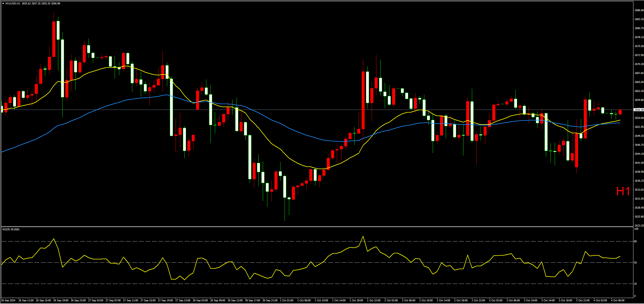Click price scale label 2680.75
The width and height of the screenshot is (644, 304).
click(639, 28)
